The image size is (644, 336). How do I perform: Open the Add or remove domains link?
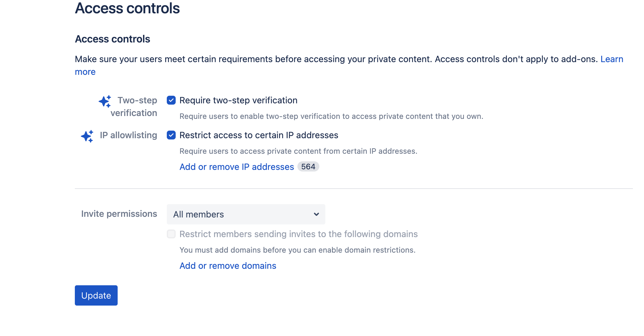coord(228,266)
